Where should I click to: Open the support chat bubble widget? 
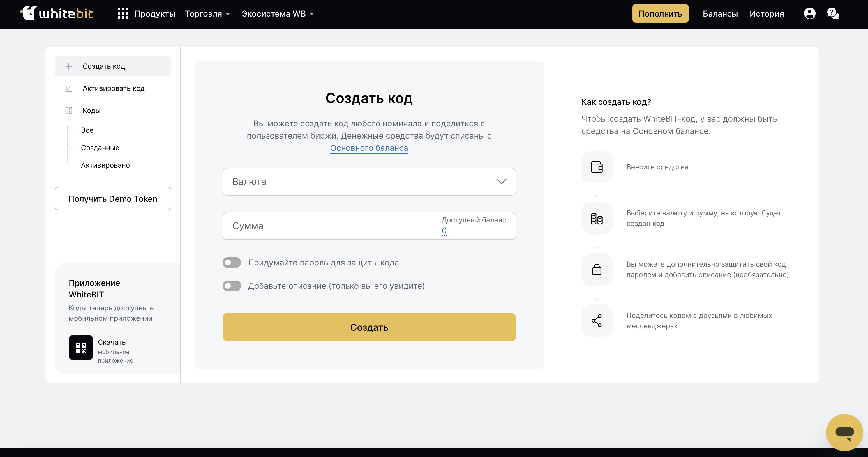844,433
